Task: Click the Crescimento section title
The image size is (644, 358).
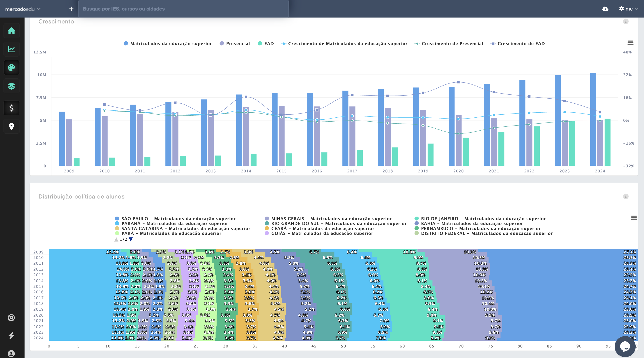Action: (x=56, y=21)
